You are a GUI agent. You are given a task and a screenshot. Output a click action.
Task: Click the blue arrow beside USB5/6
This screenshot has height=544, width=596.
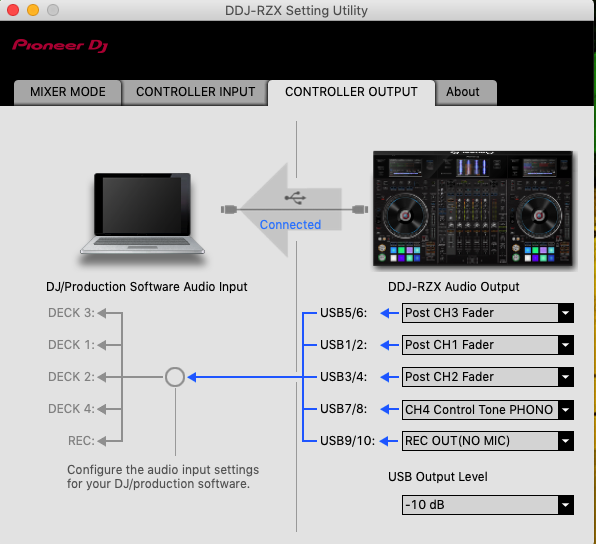click(389, 313)
